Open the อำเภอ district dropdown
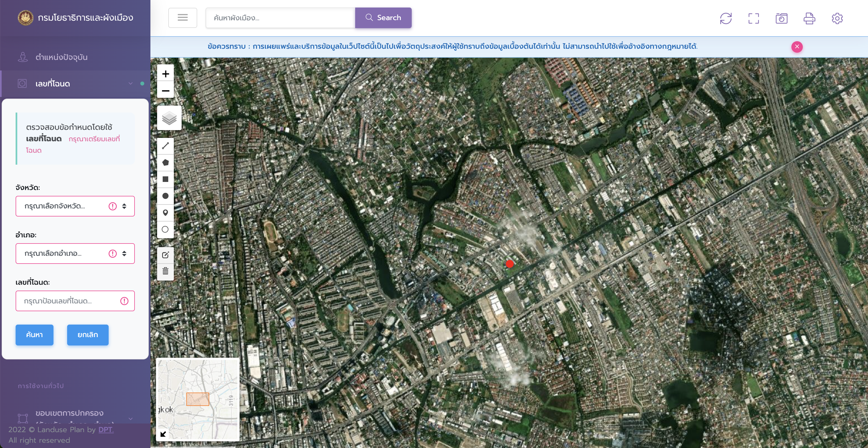 click(75, 254)
